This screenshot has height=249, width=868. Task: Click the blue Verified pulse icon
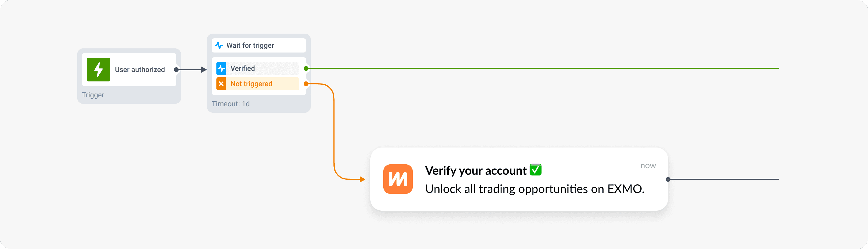click(221, 68)
